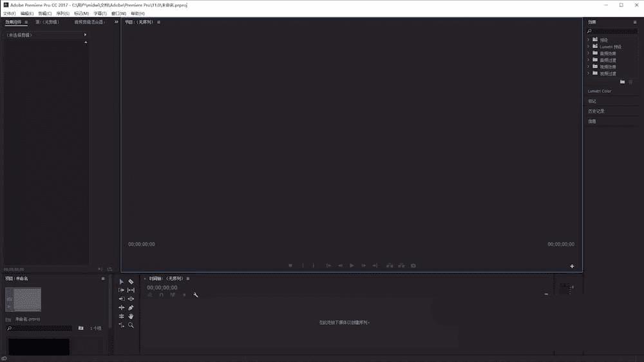Click export frame camera icon
This screenshot has width=644, height=362.
click(413, 265)
